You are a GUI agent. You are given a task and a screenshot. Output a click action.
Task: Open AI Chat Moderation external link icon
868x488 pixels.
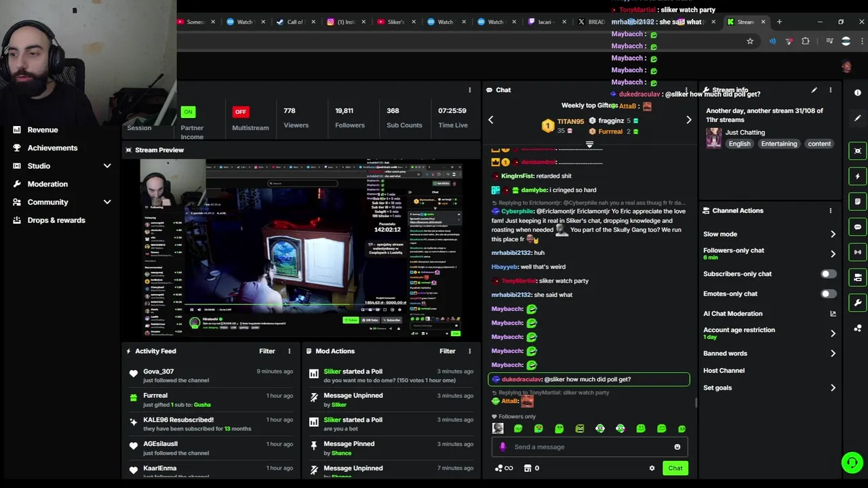tap(833, 314)
